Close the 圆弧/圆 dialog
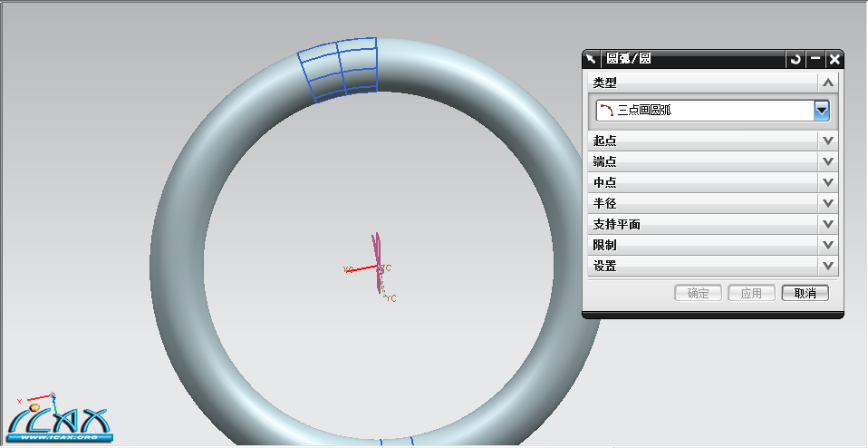This screenshot has width=868, height=448. 834,59
